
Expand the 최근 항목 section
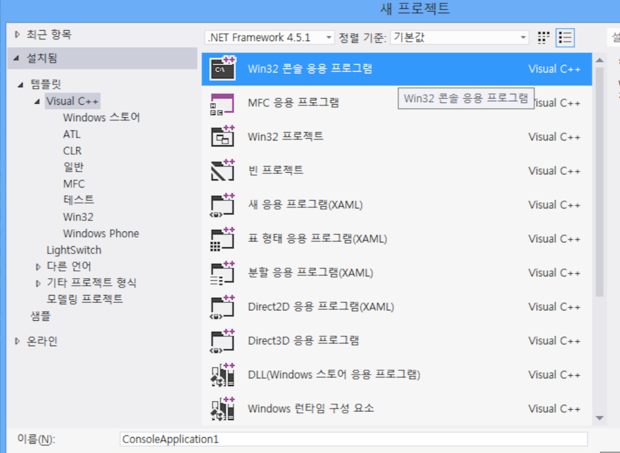[17, 35]
